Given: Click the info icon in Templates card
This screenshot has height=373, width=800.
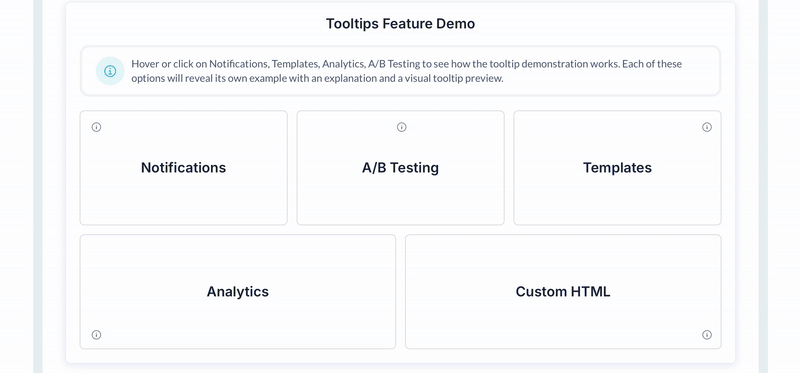Looking at the screenshot, I should (x=707, y=127).
